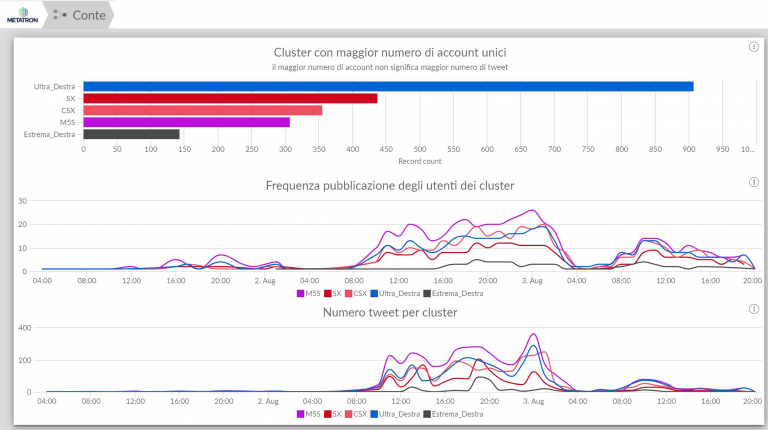Toggle M5S series in tweet chart legend
Screen dimensions: 768x430
[x=309, y=414]
